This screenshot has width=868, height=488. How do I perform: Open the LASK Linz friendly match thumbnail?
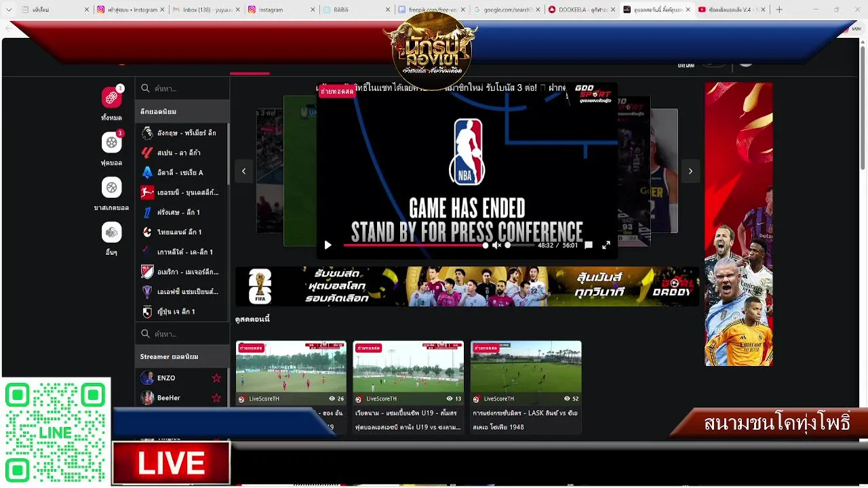coord(526,367)
